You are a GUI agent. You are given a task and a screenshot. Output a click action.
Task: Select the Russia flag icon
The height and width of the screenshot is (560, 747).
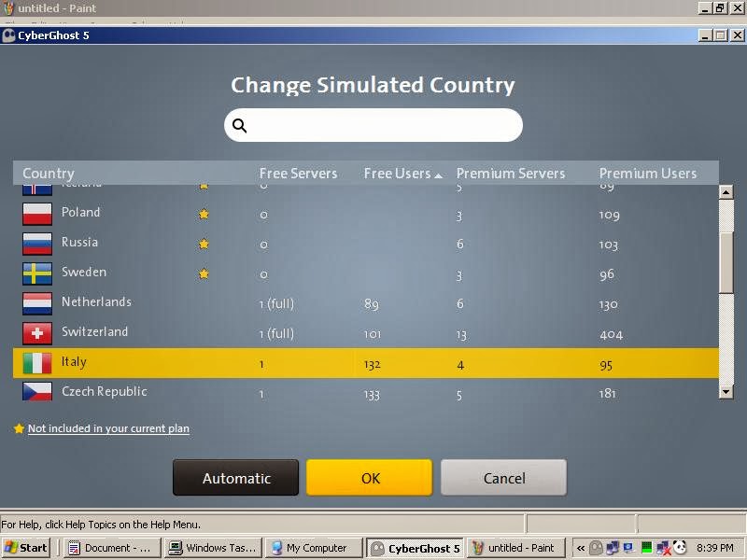pos(37,244)
